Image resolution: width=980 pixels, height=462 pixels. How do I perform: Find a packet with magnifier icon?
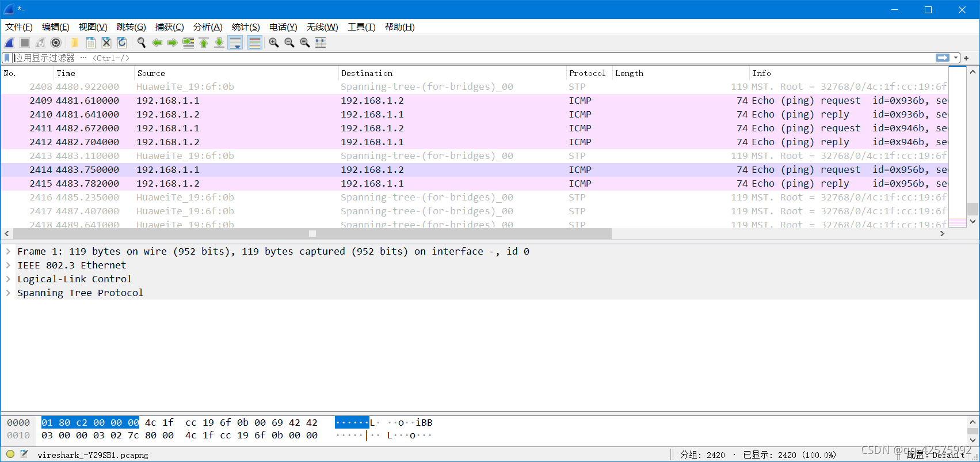point(141,43)
